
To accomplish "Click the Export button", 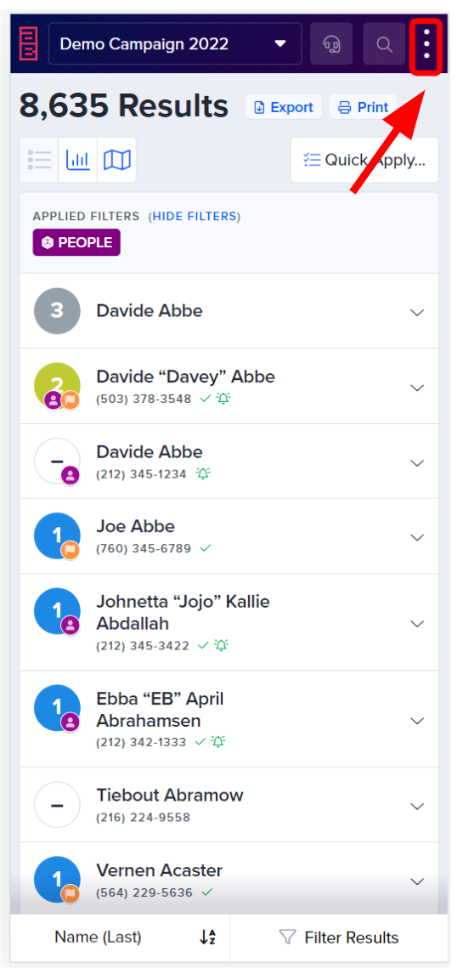I will click(x=283, y=107).
